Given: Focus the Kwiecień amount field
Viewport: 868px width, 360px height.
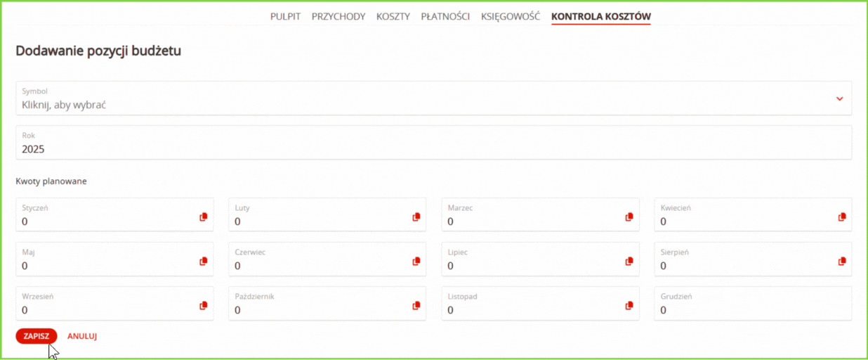Looking at the screenshot, I should click(753, 214).
